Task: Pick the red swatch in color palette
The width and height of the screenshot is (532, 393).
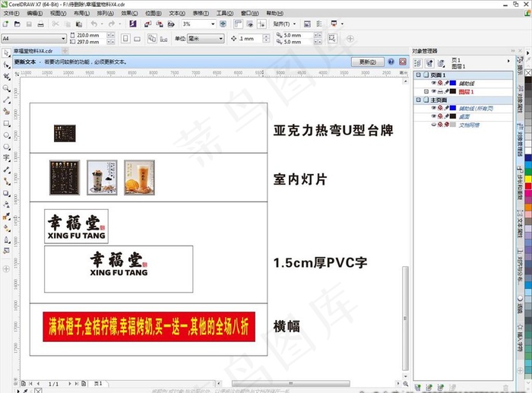Action: [x=528, y=186]
